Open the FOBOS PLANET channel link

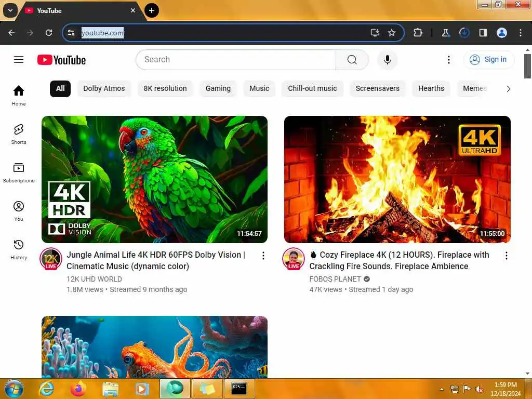click(335, 279)
